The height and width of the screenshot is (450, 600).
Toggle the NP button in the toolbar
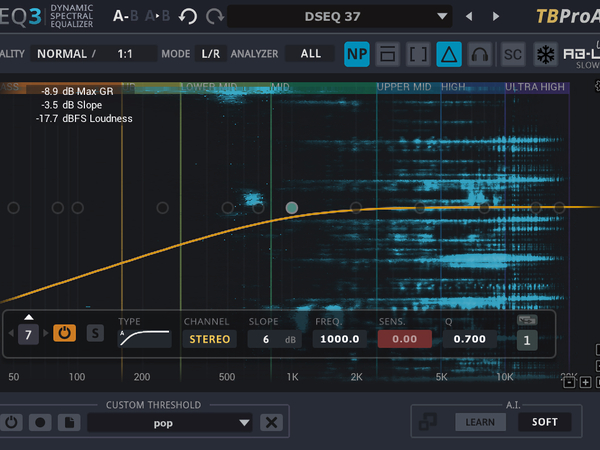click(357, 54)
